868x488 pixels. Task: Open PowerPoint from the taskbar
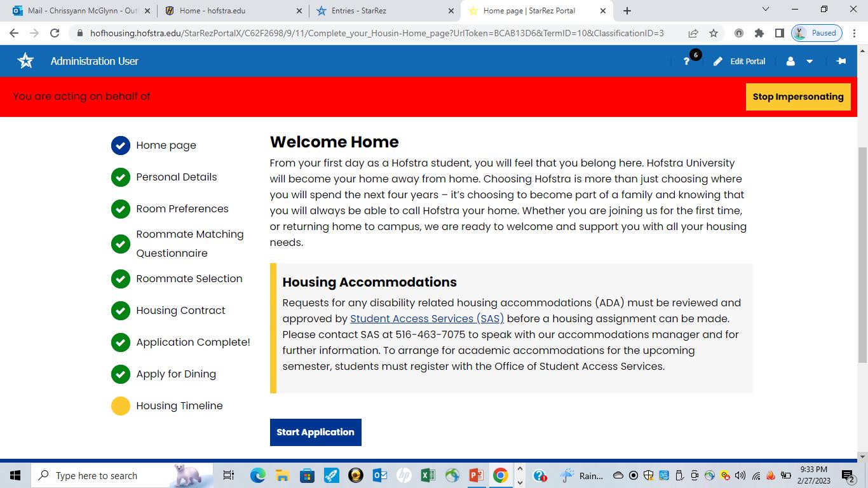(476, 475)
